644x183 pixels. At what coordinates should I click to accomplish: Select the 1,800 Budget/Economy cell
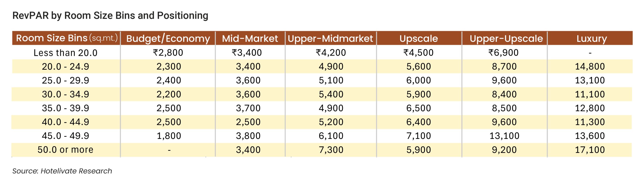(169, 136)
